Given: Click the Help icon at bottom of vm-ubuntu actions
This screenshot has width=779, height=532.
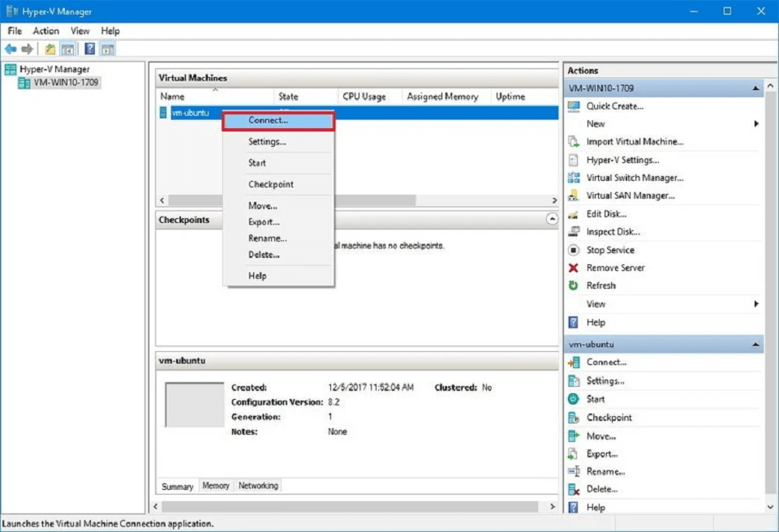Looking at the screenshot, I should [x=574, y=507].
